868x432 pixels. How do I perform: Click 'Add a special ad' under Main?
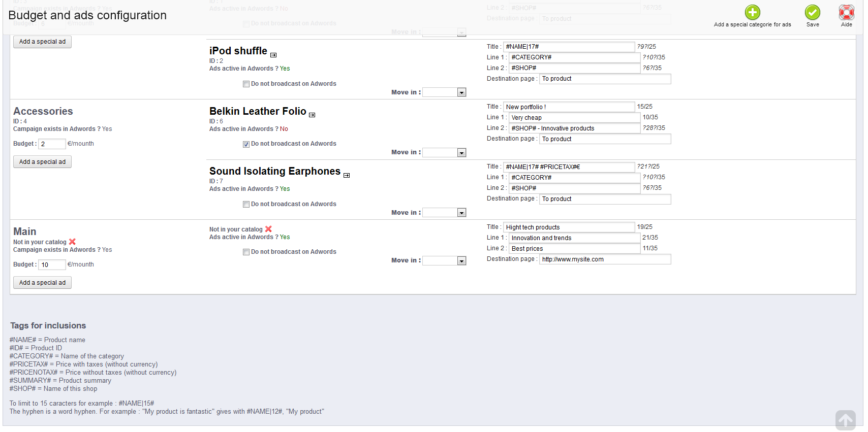coord(42,283)
